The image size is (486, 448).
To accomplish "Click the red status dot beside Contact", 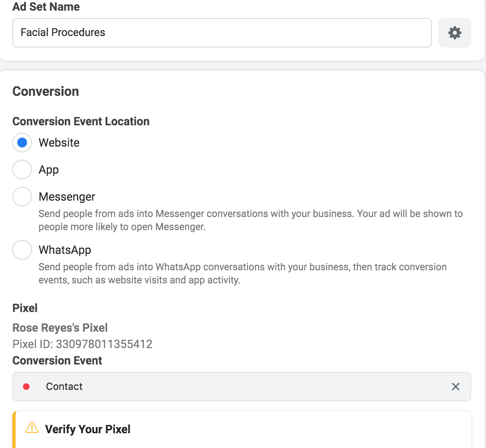I will click(x=26, y=387).
